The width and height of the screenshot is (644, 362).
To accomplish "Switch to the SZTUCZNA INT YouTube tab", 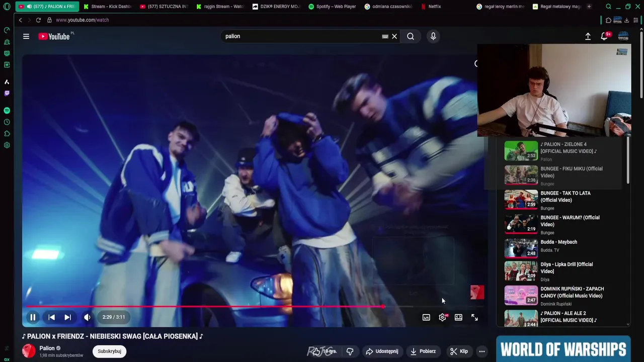I will (x=164, y=7).
